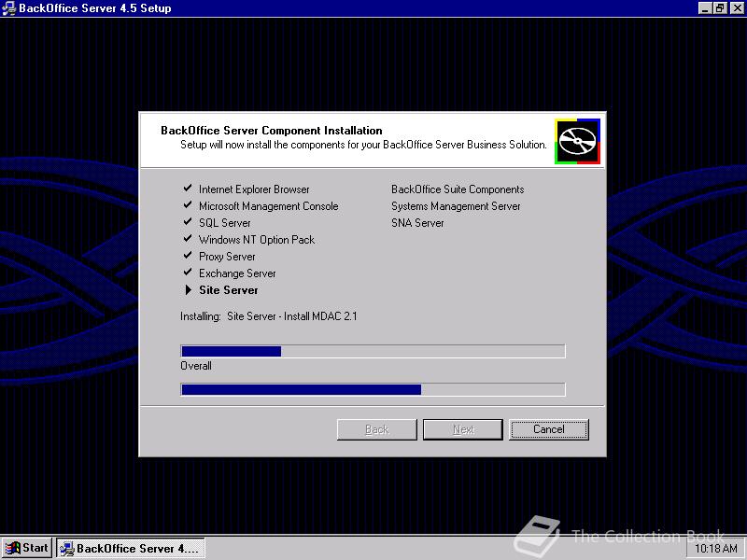Click the Installing Site Server status text
The image size is (747, 560).
(269, 316)
